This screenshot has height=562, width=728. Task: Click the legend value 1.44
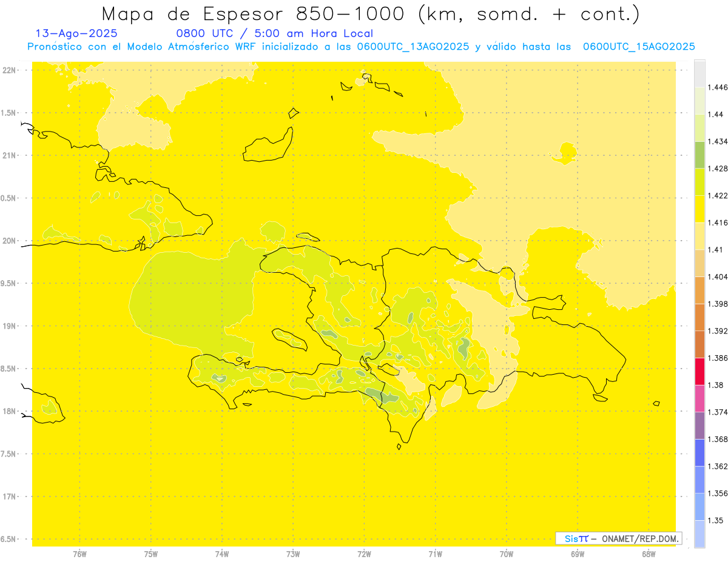pos(715,114)
